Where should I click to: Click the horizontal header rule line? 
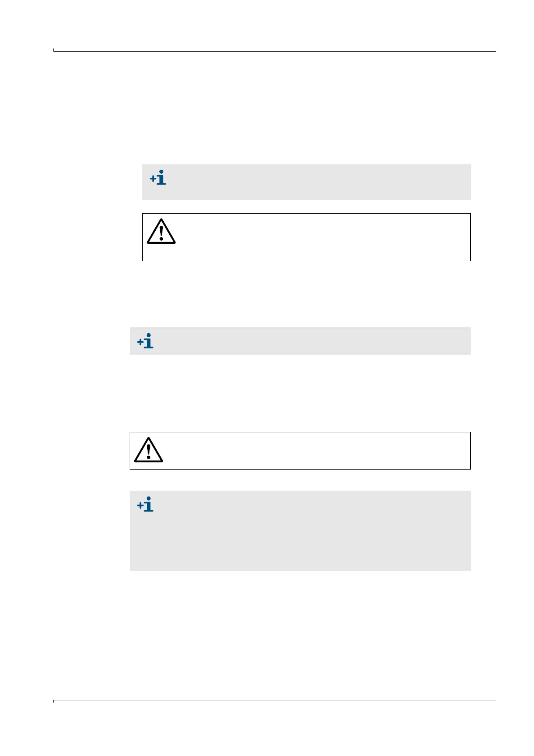pyautogui.click(x=275, y=51)
